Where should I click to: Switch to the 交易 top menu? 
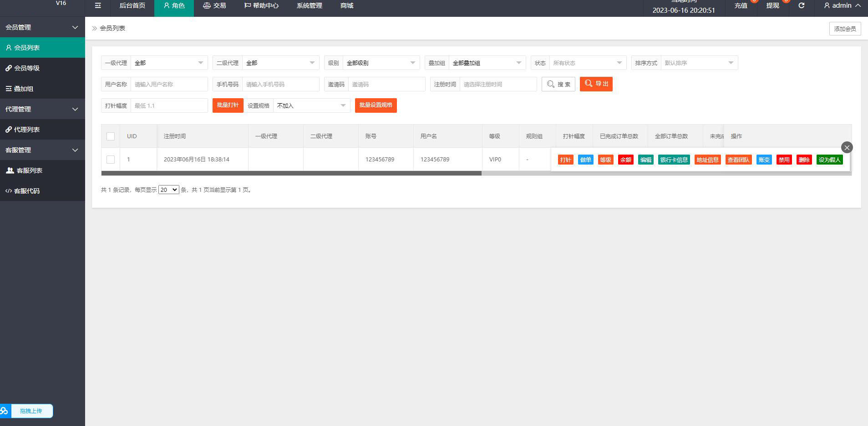point(214,6)
